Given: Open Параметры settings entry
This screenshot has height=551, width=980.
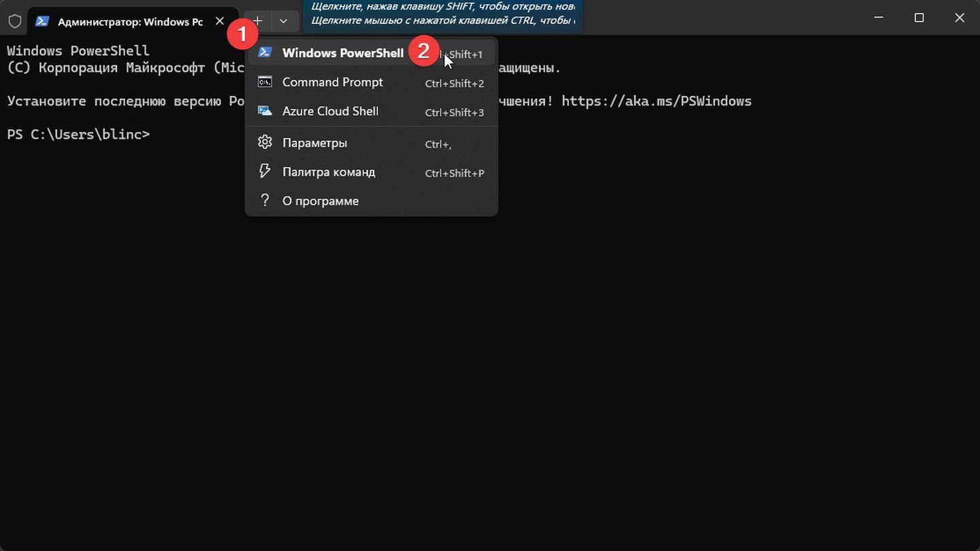Looking at the screenshot, I should point(371,143).
